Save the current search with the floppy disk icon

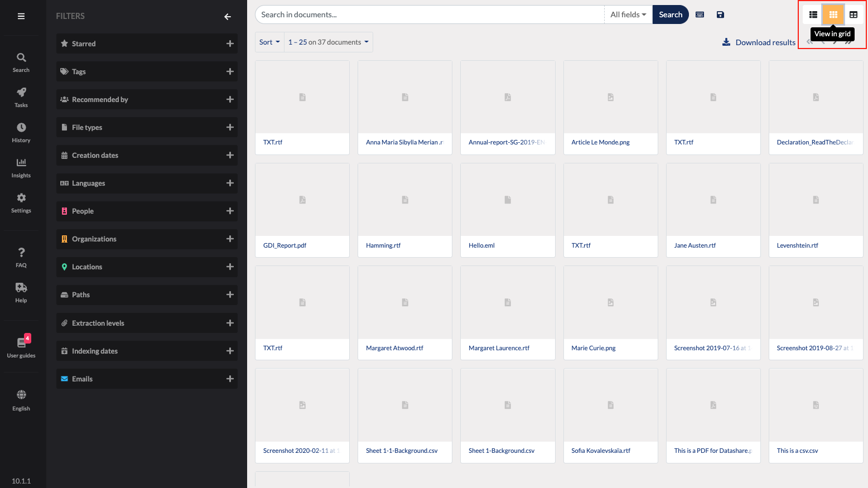[x=720, y=15]
